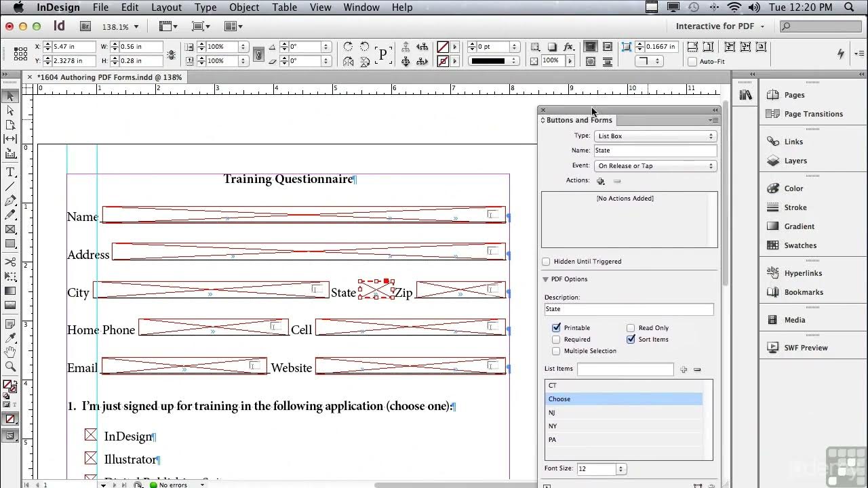Click the fill color swatch in control bar

pyautogui.click(x=443, y=47)
